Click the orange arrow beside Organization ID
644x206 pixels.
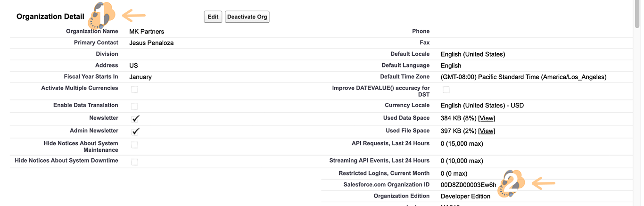544,182
